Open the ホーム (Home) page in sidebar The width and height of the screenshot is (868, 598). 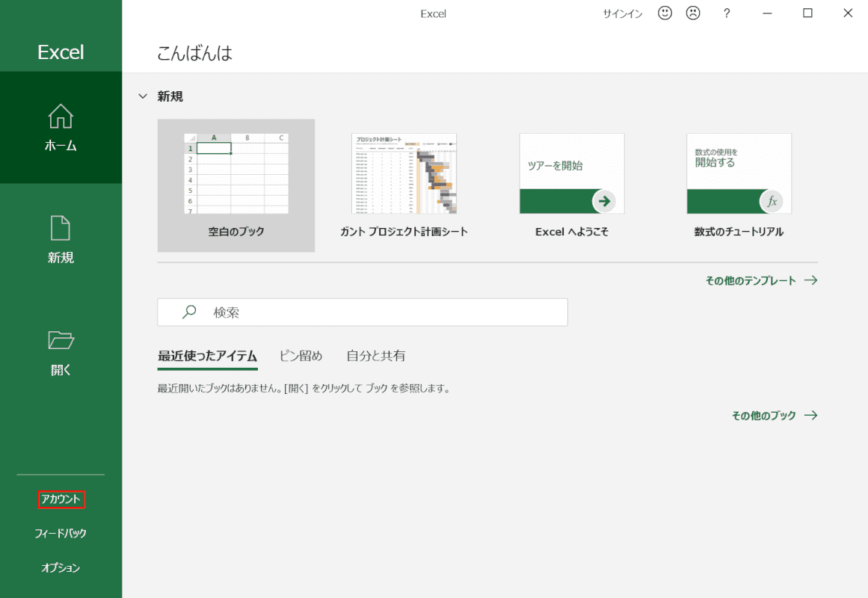pos(61,127)
